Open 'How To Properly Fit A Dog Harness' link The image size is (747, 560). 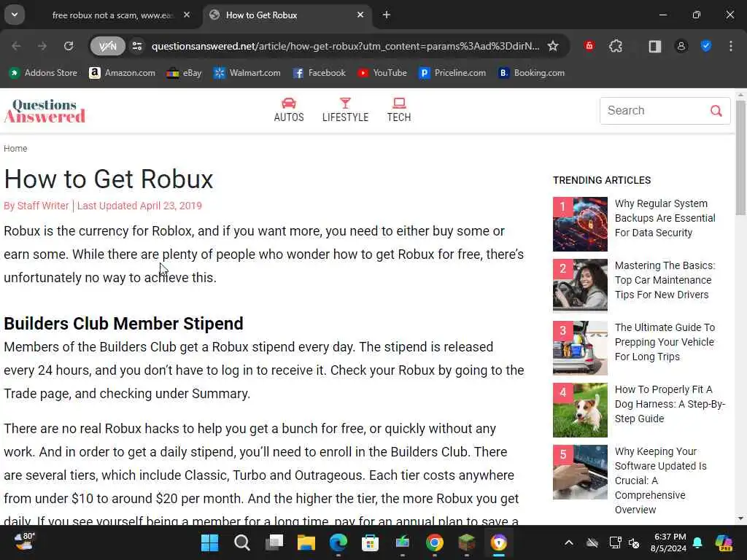pos(670,404)
